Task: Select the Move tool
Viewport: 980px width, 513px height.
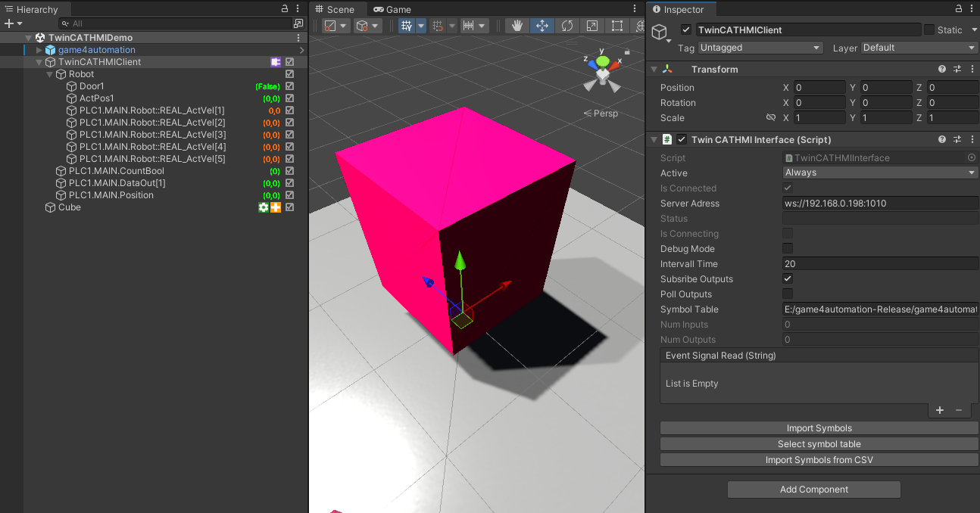Action: pos(542,26)
